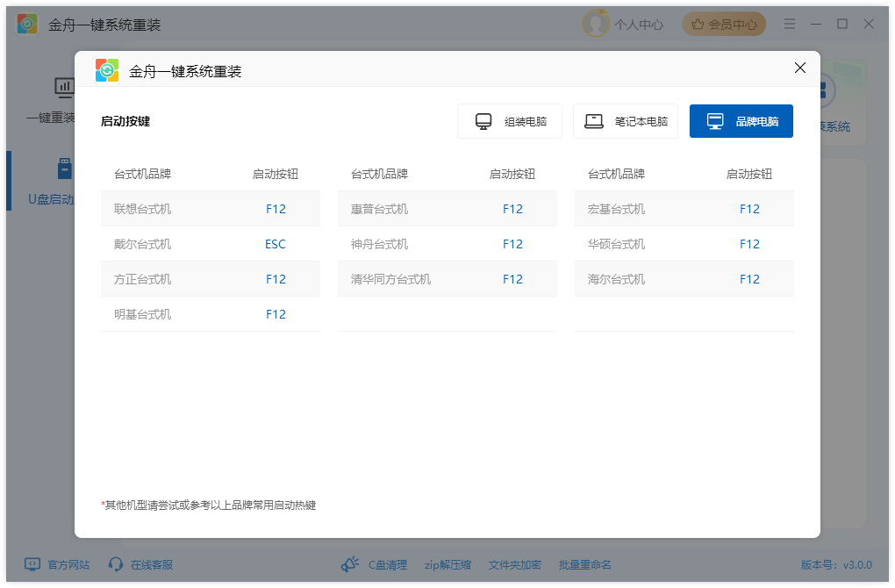Switch to 笔记本电脑 tab
The image size is (895, 588).
(x=626, y=121)
